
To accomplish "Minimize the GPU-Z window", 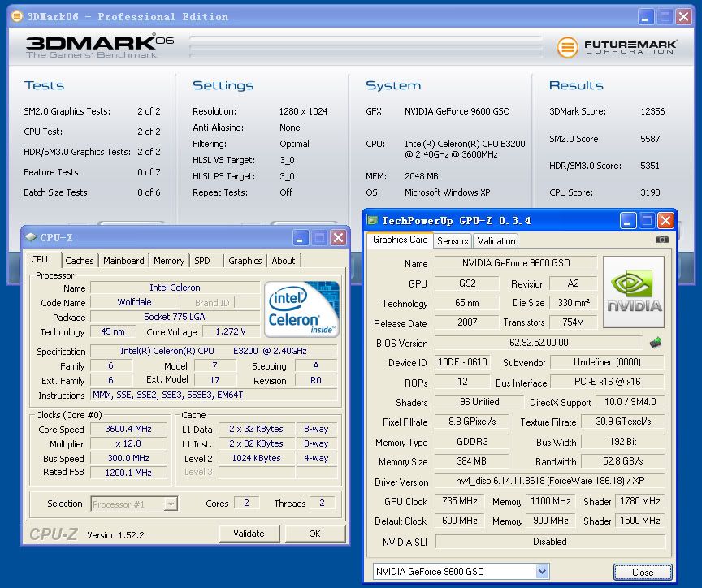I will click(628, 220).
